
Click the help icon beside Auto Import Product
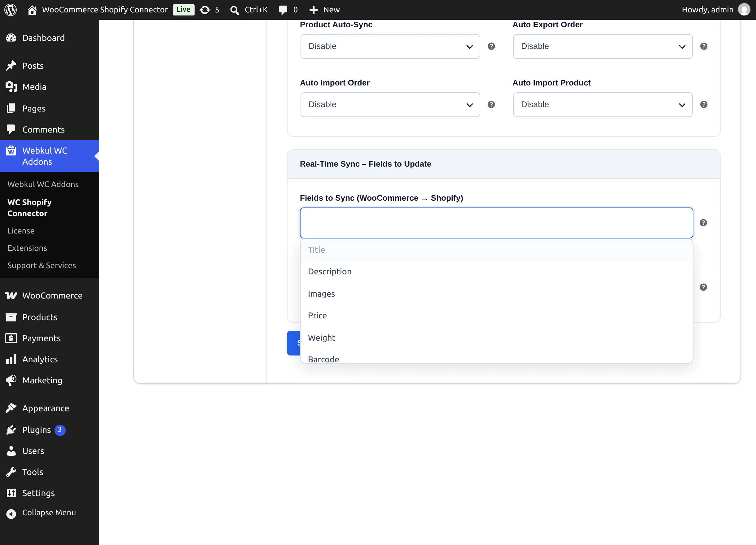pyautogui.click(x=704, y=105)
